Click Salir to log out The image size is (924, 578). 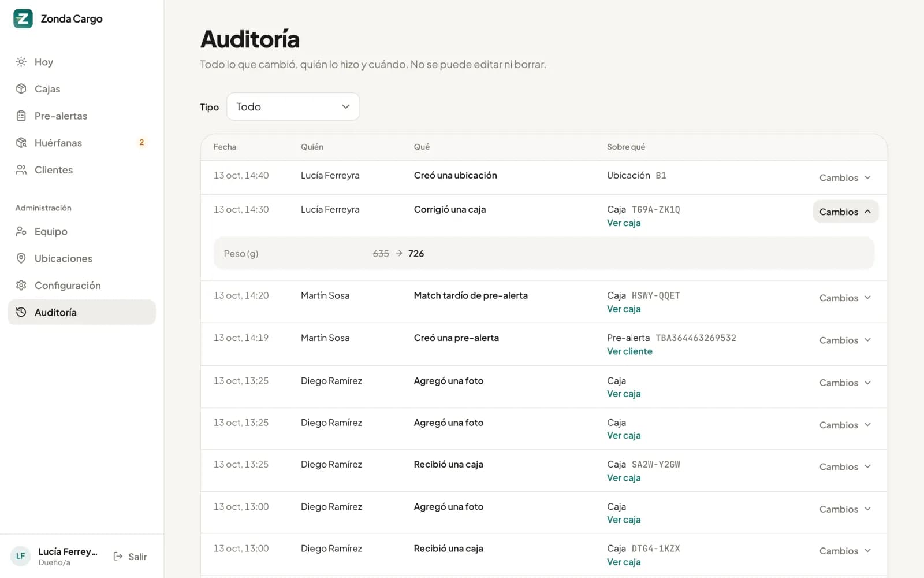(130, 556)
